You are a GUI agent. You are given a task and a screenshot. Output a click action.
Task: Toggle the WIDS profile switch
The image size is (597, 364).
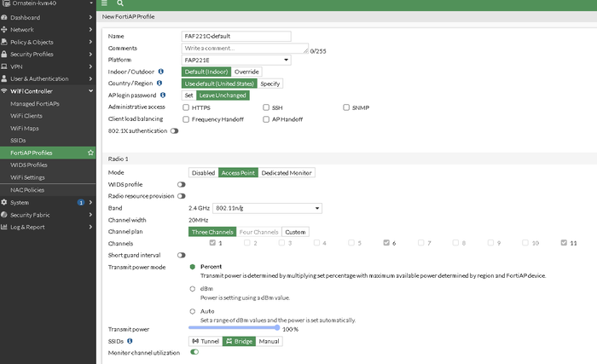click(181, 185)
